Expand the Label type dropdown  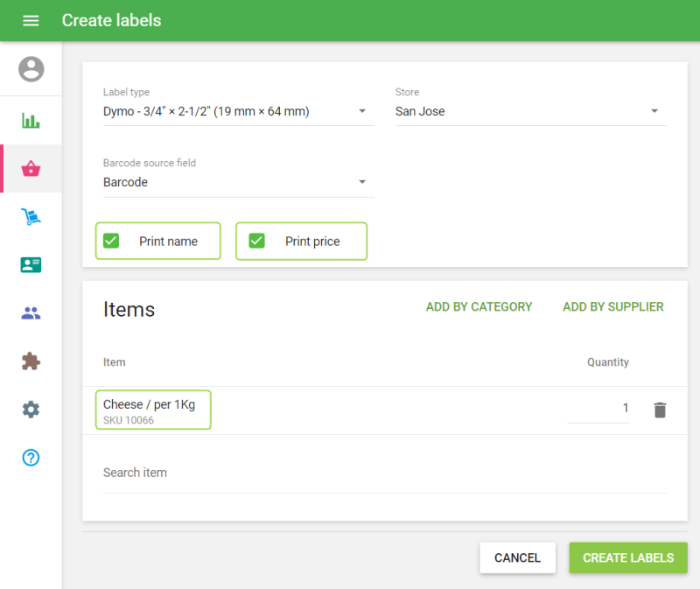(x=238, y=111)
